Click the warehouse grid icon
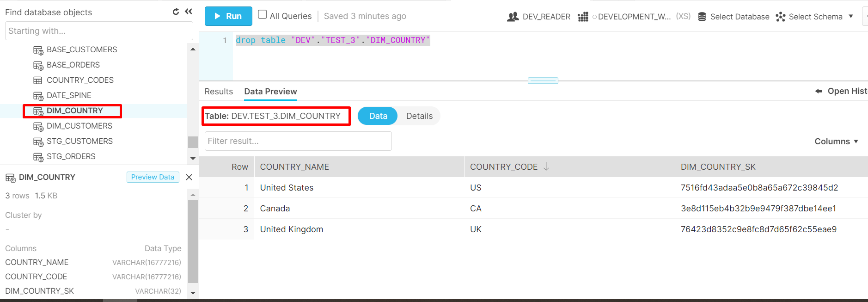 [x=583, y=17]
